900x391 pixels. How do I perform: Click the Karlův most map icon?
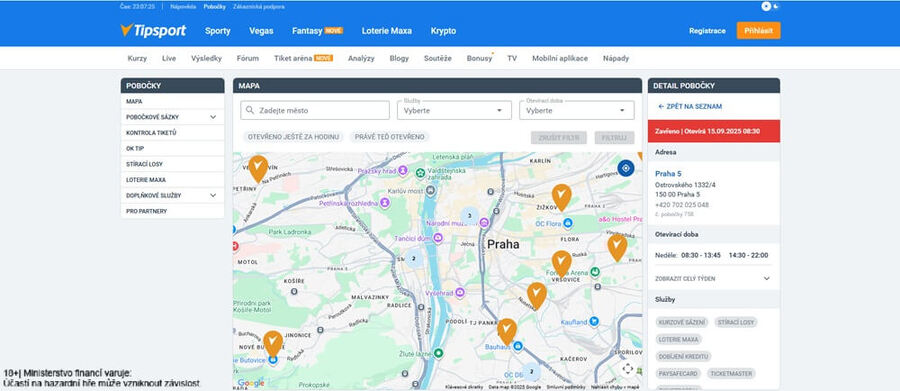coord(431,190)
